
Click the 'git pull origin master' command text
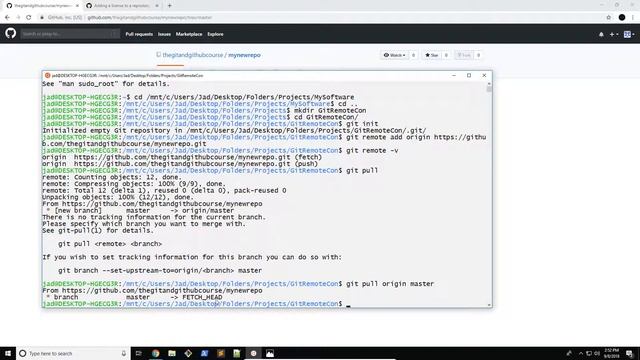click(x=390, y=284)
